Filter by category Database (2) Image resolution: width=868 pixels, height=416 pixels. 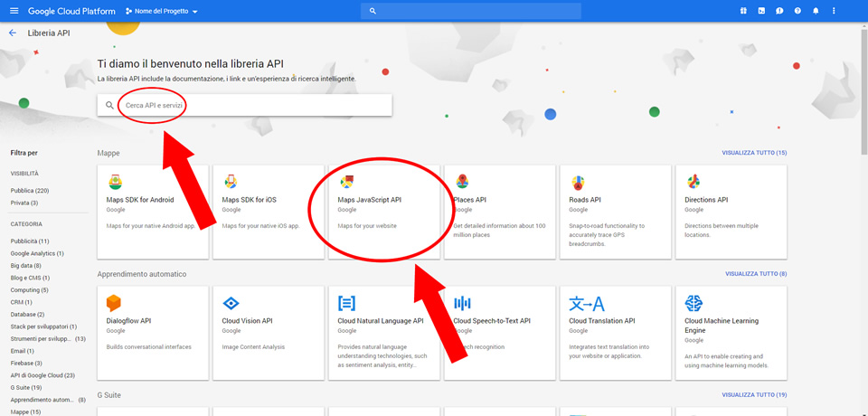tap(28, 315)
